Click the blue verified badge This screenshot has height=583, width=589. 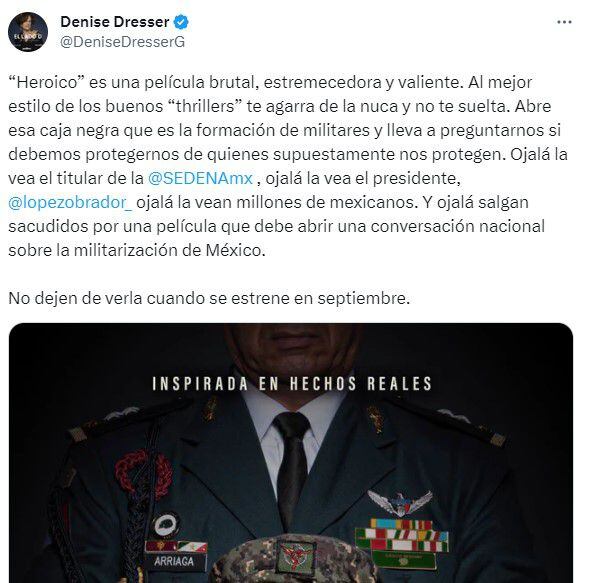tap(181, 22)
